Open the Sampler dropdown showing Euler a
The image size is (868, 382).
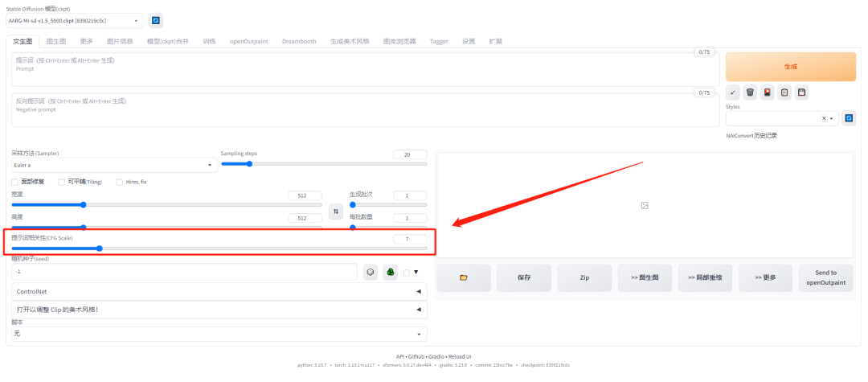pos(114,165)
